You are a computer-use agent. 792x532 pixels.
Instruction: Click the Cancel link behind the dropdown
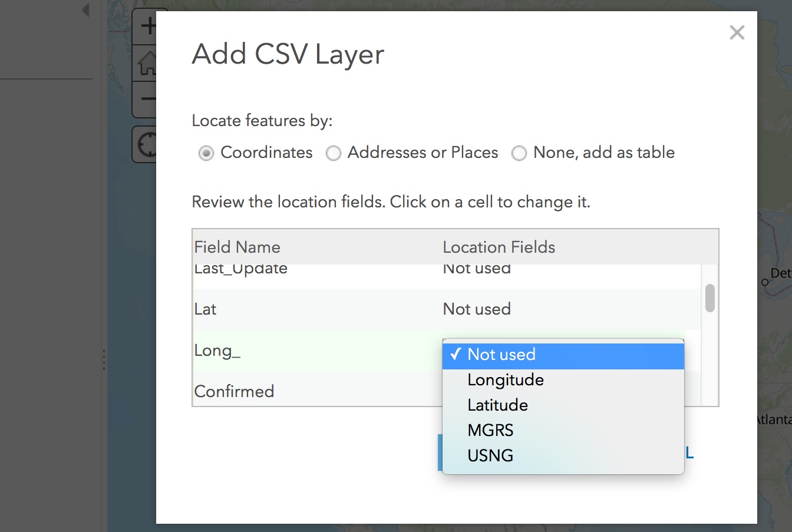[689, 453]
